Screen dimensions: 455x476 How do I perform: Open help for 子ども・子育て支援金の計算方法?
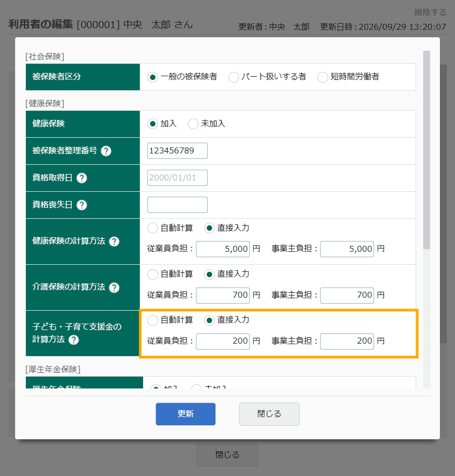[x=74, y=340]
